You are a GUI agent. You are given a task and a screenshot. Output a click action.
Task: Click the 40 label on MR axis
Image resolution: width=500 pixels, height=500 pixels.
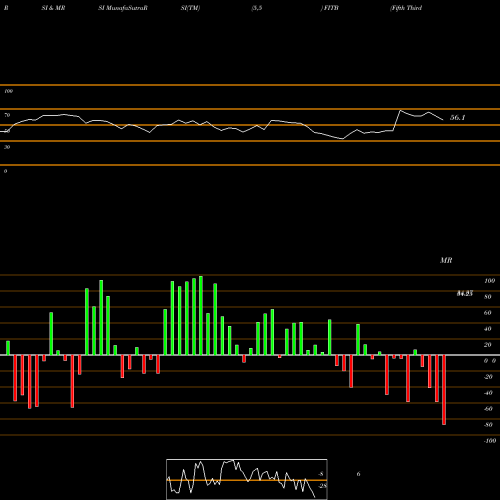(488, 329)
